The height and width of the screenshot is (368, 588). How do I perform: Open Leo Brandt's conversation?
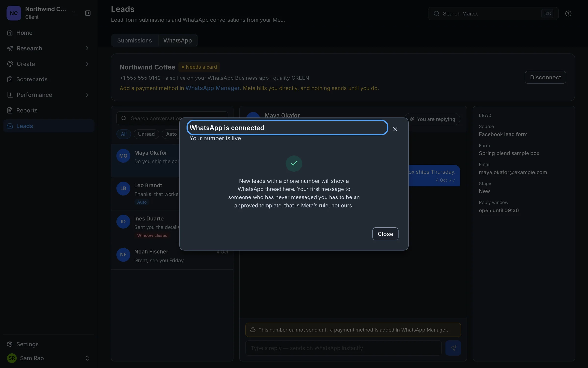[146, 193]
